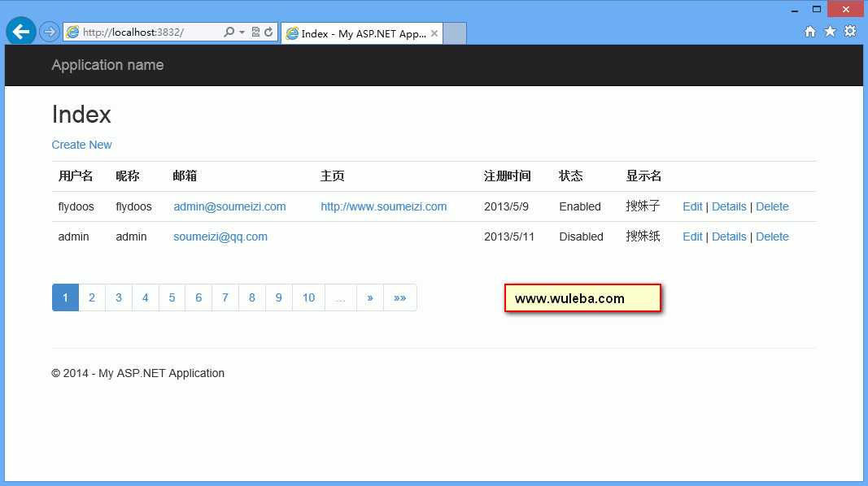Image resolution: width=868 pixels, height=486 pixels.
Task: Click the 昵称 column header
Action: pyautogui.click(x=128, y=176)
